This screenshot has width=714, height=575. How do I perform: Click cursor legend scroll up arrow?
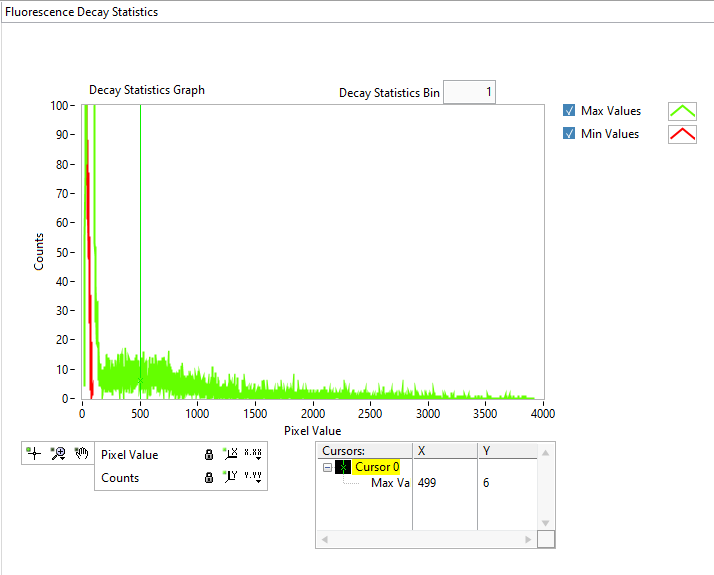pos(546,453)
